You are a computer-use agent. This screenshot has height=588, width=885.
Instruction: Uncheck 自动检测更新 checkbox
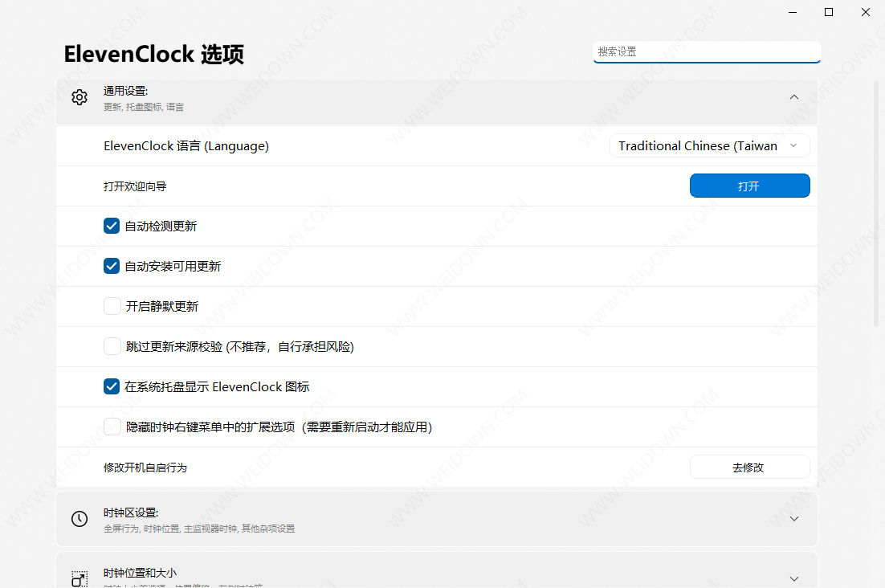pyautogui.click(x=111, y=226)
